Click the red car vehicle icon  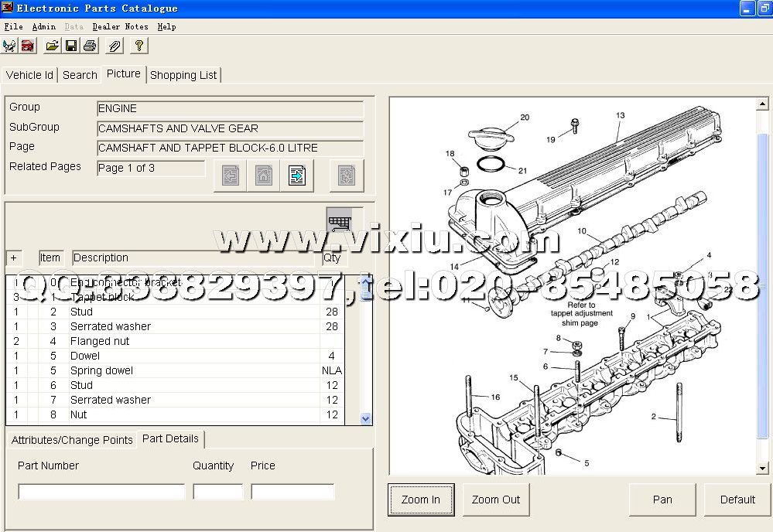28,46
